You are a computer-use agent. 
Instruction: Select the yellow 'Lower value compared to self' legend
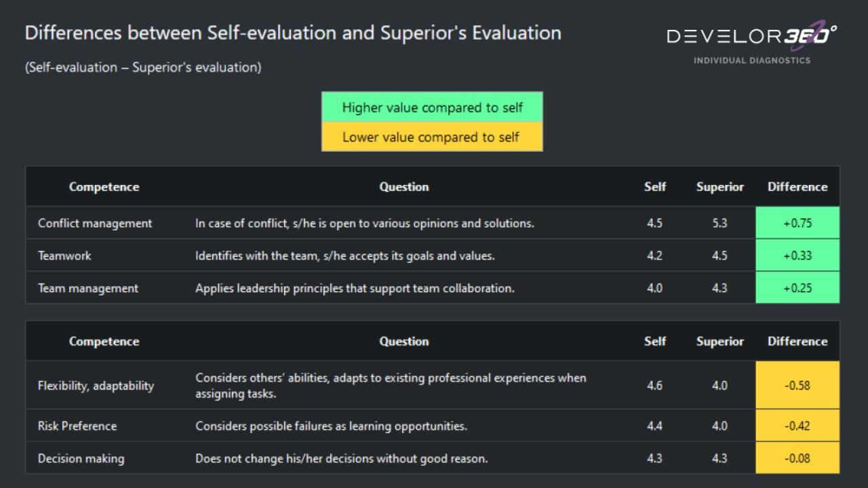coord(432,137)
